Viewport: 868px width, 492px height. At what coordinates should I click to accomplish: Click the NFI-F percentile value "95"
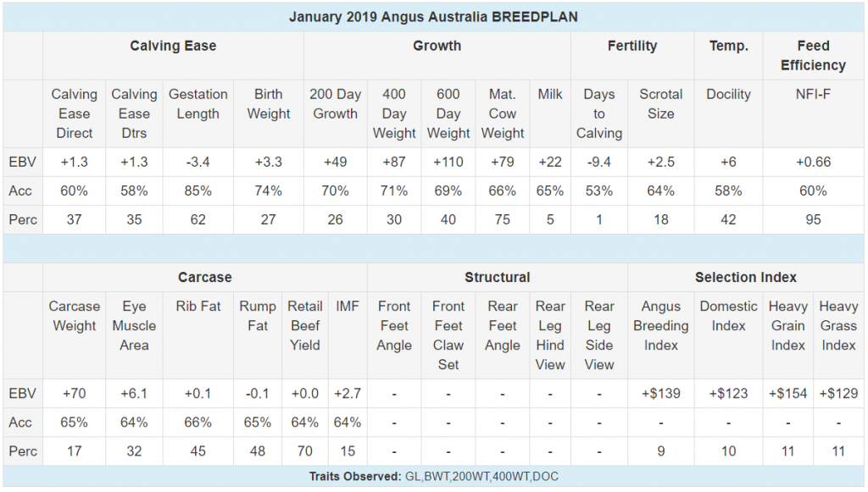[x=813, y=219]
